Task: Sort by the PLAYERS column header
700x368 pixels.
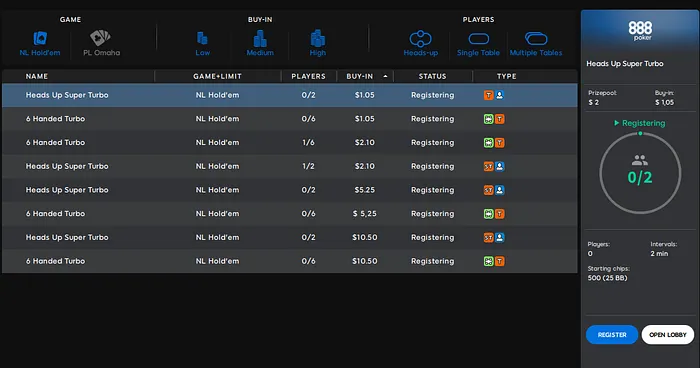Action: pos(308,76)
